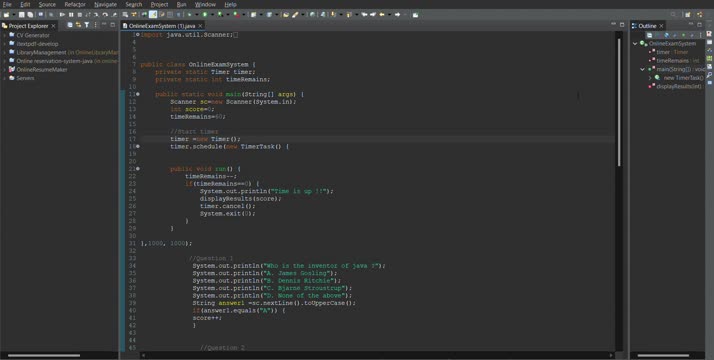
Task: Open the Run button dropdown arrow
Action: pos(212,15)
